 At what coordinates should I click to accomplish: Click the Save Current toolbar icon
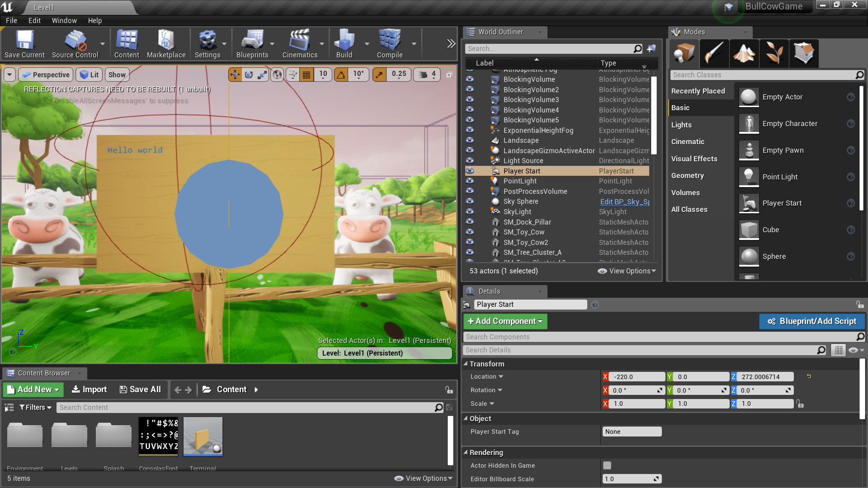(24, 44)
